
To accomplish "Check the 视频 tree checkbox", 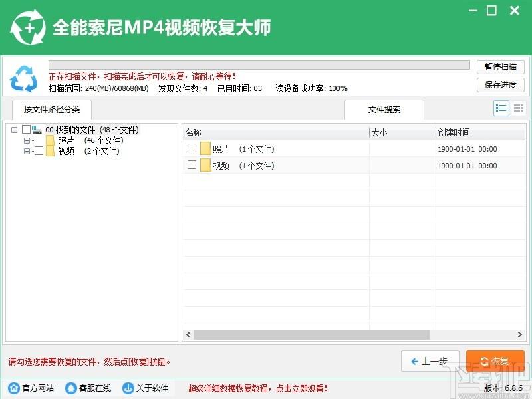I will pos(39,150).
